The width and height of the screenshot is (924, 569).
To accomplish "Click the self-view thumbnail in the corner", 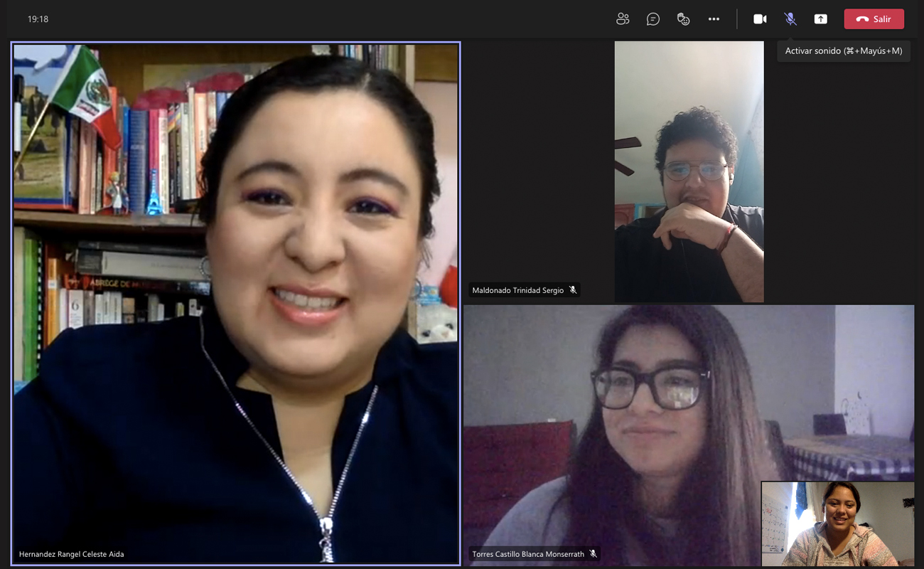I will pyautogui.click(x=837, y=523).
